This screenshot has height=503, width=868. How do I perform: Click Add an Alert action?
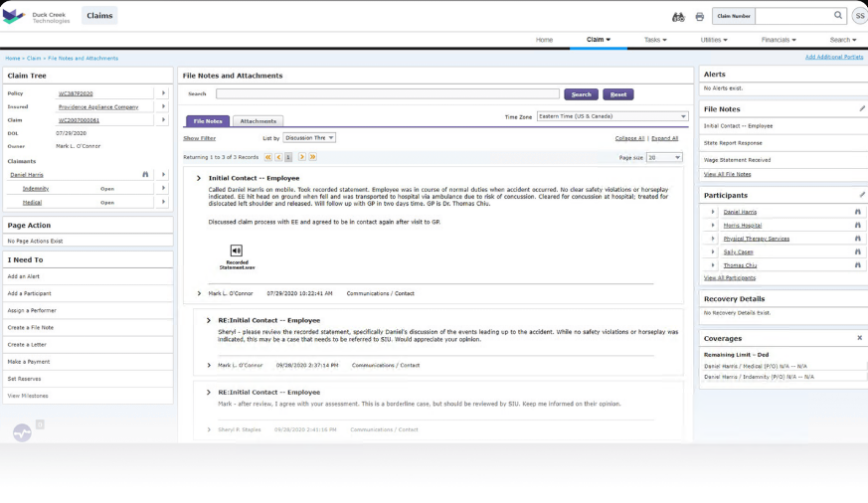pos(23,276)
